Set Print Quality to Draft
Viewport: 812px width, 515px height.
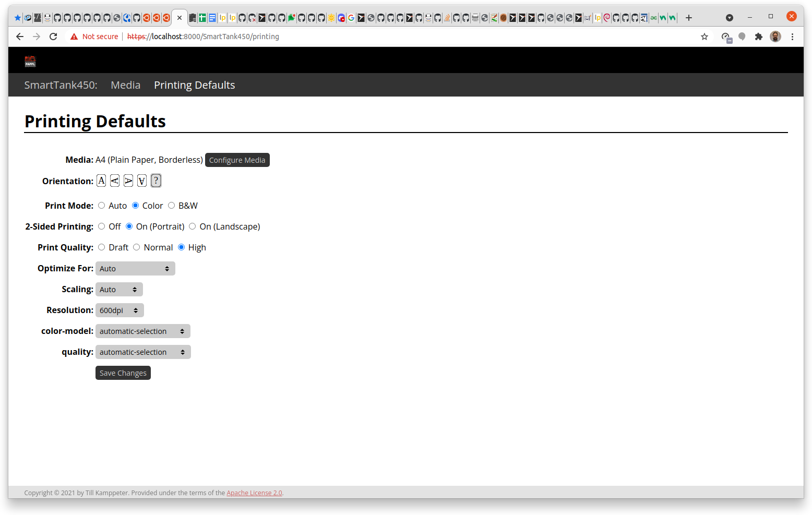point(101,247)
